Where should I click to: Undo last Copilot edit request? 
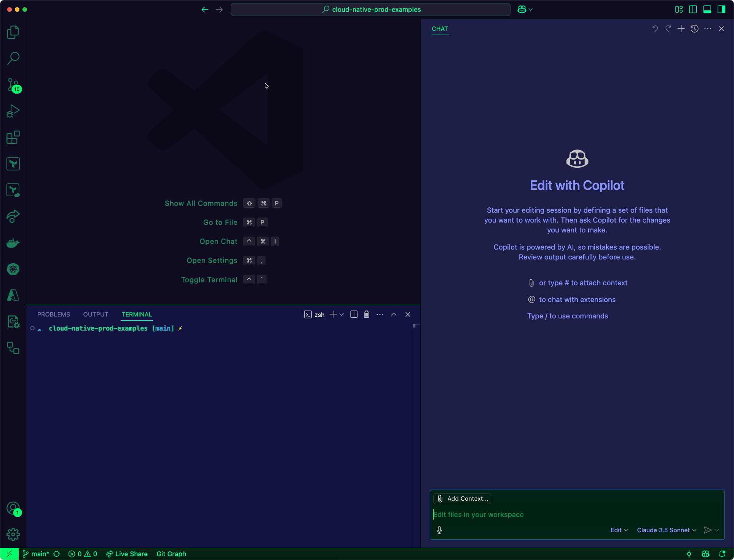tap(655, 29)
